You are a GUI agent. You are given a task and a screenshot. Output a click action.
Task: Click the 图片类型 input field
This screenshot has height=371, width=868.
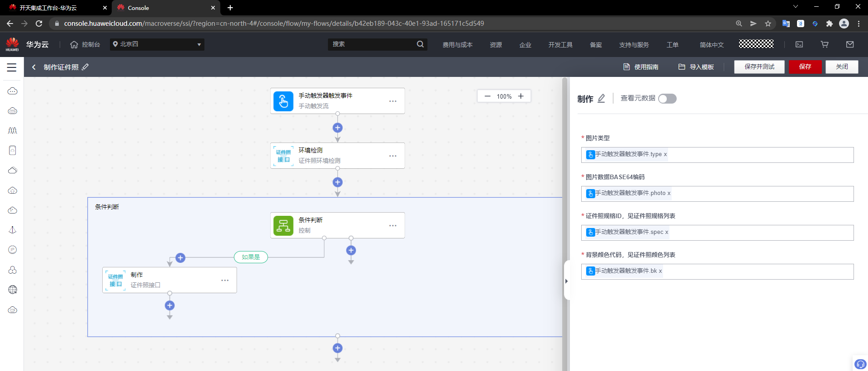click(717, 155)
